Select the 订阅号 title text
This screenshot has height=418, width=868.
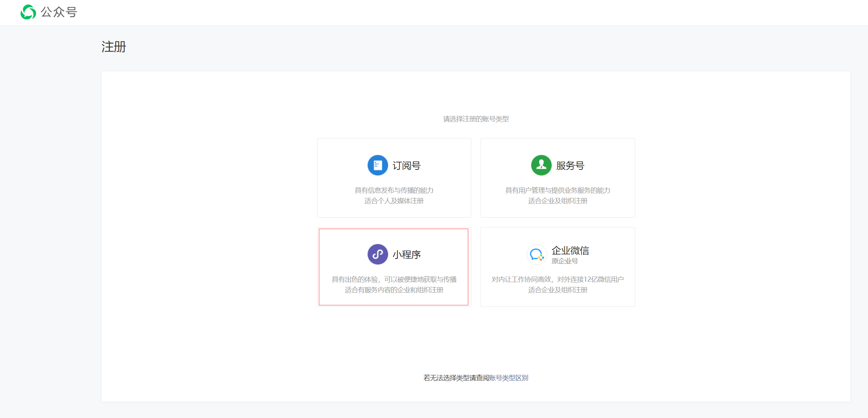coord(406,165)
